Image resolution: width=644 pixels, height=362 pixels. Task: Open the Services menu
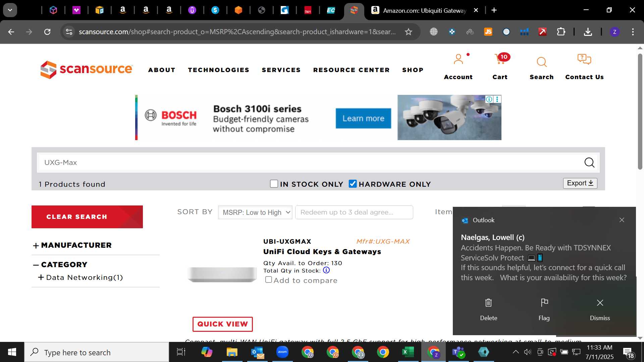click(x=281, y=70)
